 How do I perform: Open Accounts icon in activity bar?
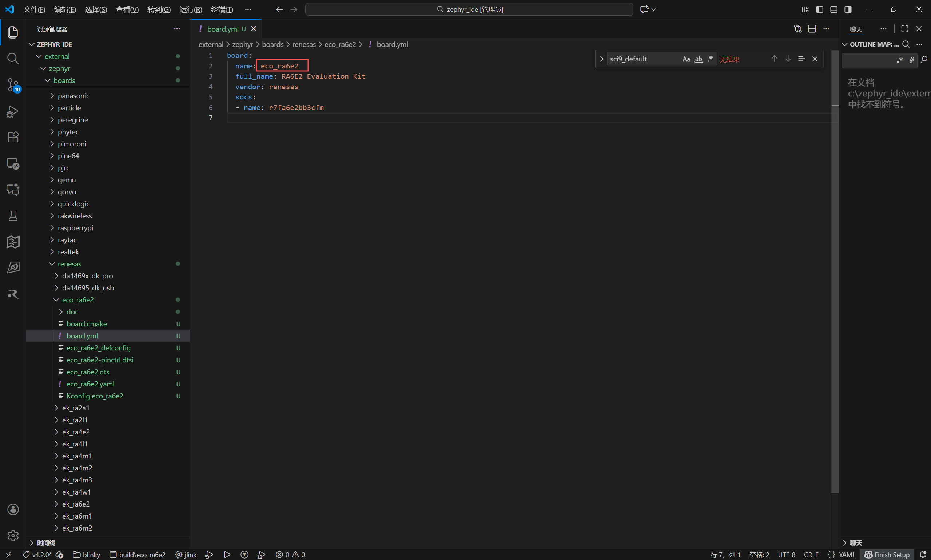click(13, 509)
